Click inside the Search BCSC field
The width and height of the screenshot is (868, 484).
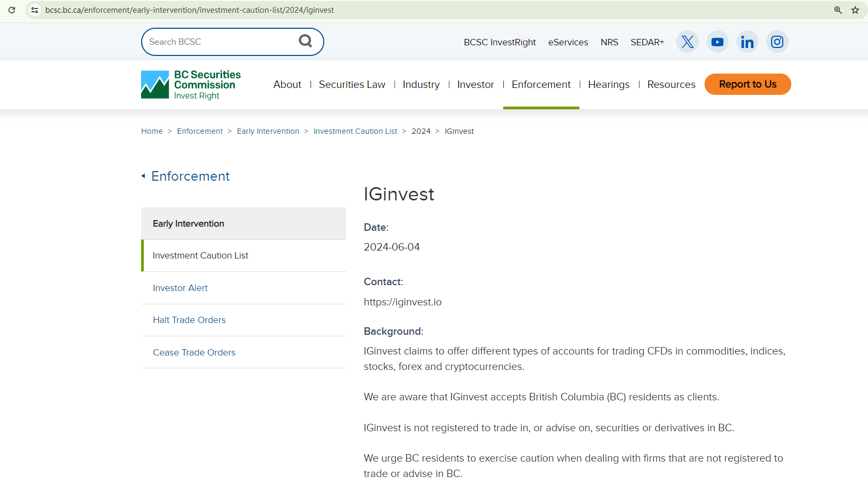click(x=218, y=42)
